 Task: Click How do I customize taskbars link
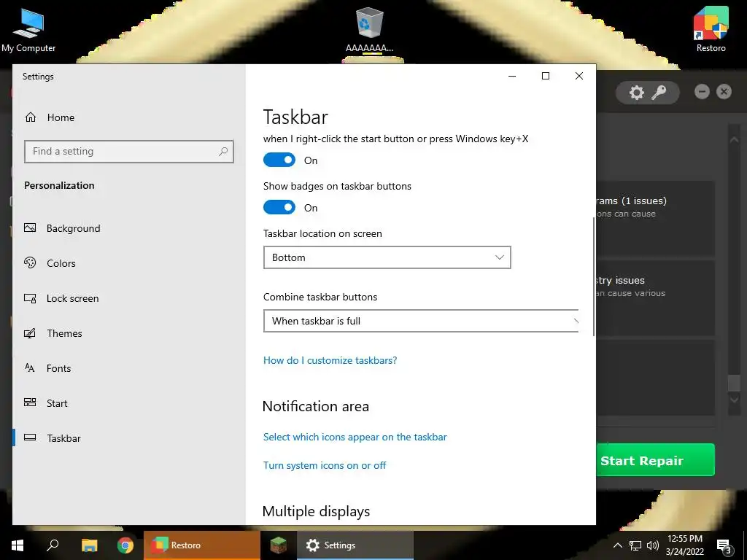coord(330,360)
